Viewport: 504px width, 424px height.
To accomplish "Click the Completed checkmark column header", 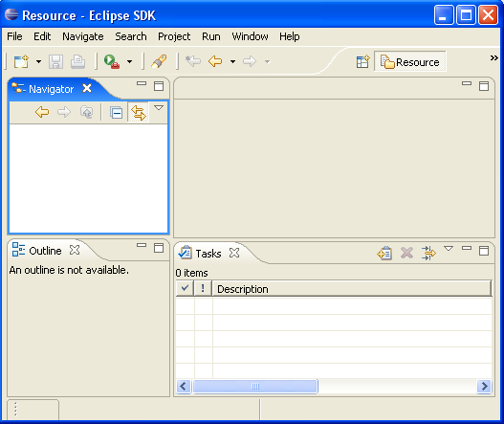I will [x=185, y=288].
